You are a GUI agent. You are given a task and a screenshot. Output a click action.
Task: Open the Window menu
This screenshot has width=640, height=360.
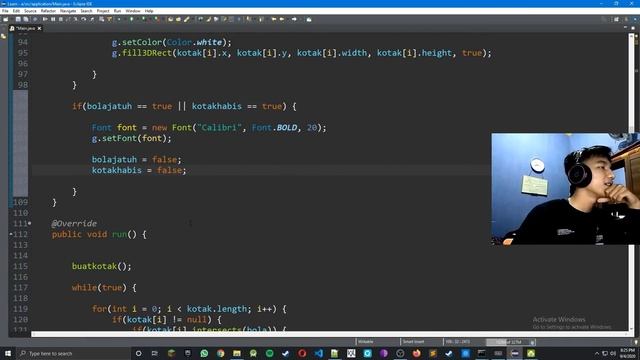[133, 11]
